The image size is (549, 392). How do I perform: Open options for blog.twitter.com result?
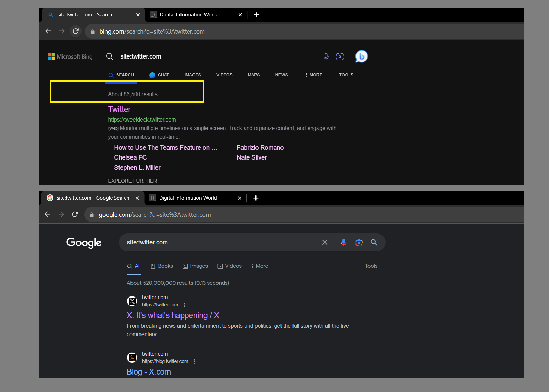tap(195, 362)
